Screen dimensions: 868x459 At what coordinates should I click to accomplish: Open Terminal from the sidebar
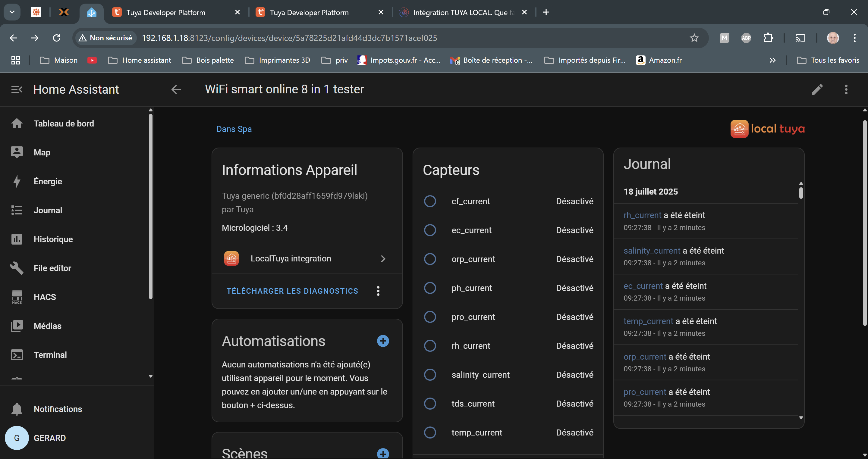(50, 354)
